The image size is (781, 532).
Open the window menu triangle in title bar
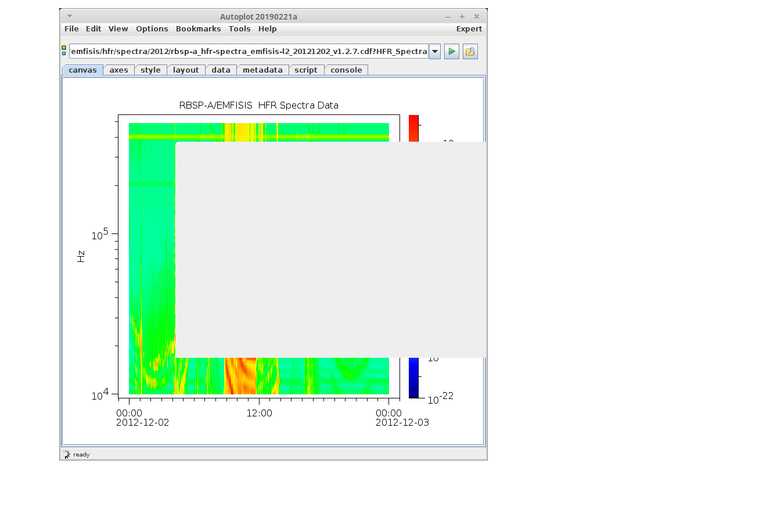coord(70,16)
